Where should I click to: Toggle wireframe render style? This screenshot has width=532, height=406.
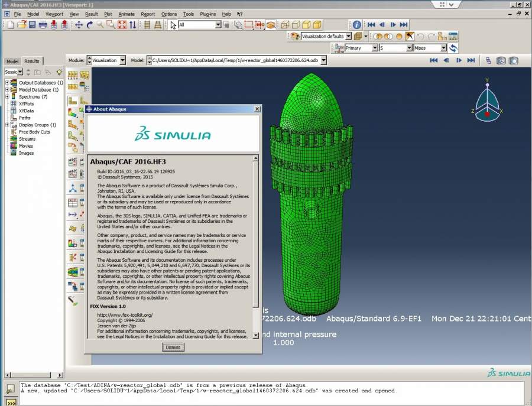[x=286, y=25]
